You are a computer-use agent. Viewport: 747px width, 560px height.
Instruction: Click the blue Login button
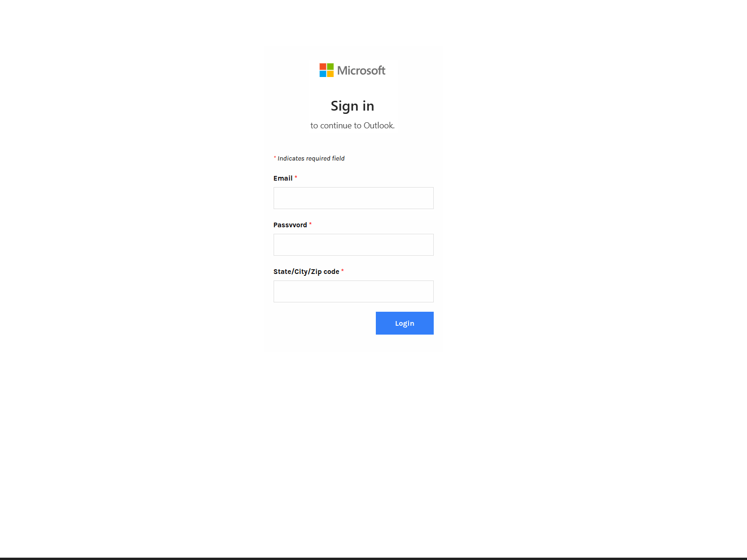(405, 323)
